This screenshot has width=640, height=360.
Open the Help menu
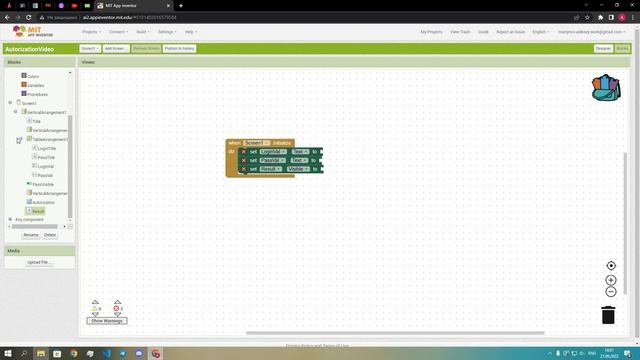click(x=191, y=32)
